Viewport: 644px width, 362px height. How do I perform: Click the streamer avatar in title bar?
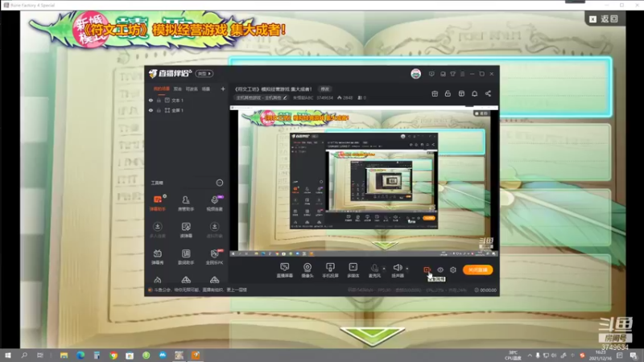(415, 74)
